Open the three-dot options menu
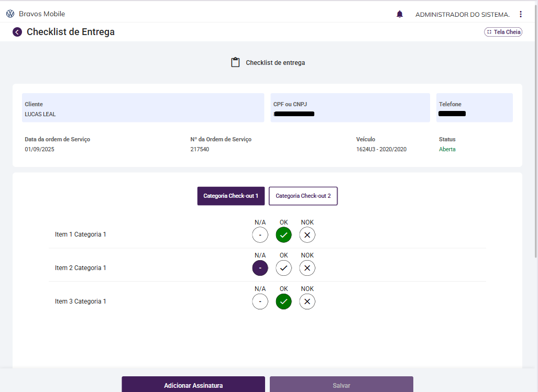The image size is (538, 392). tap(520, 14)
